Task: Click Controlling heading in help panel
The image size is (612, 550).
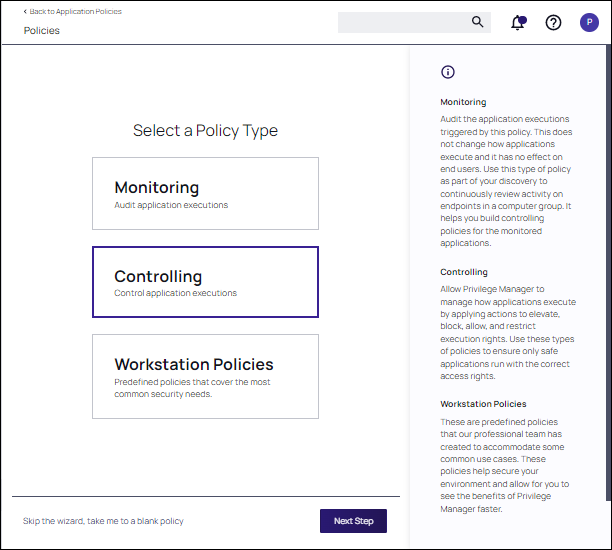Action: click(x=464, y=272)
